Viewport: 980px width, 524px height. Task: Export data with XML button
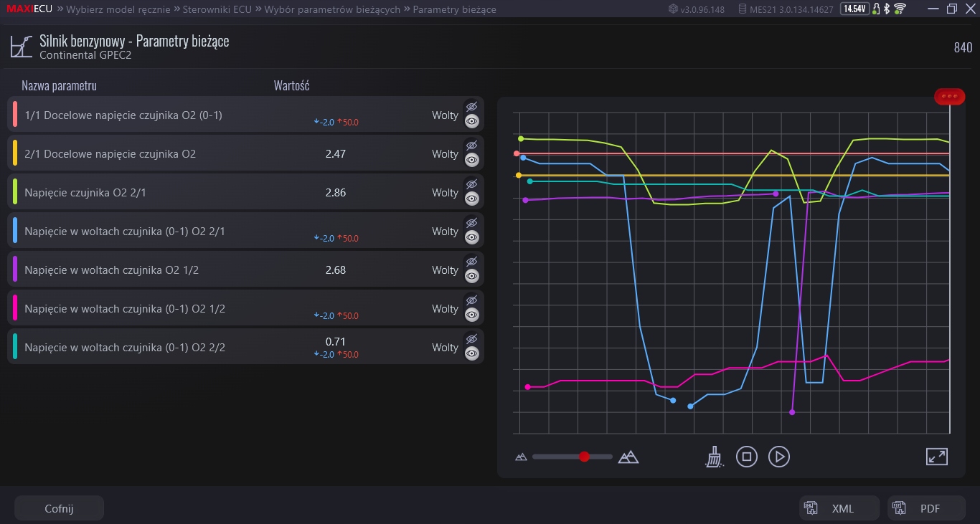(839, 508)
